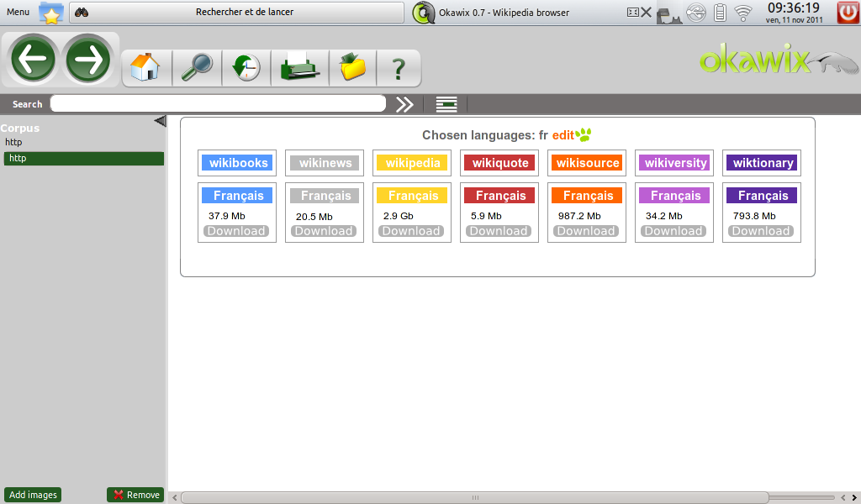Click edit link for chosen languages
The image size is (861, 504).
click(x=563, y=135)
